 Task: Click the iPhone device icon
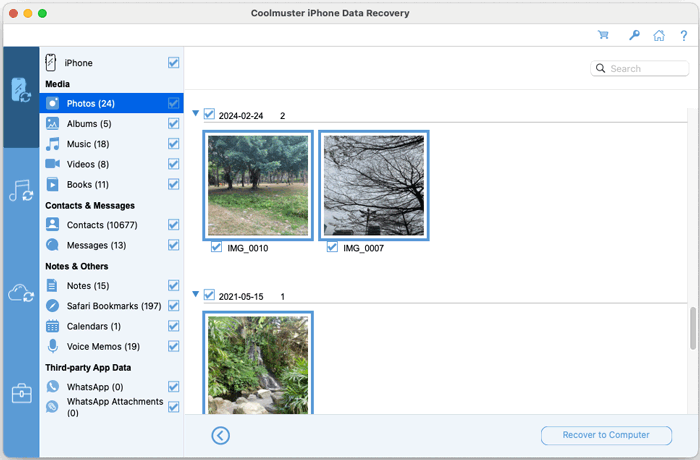pos(50,63)
